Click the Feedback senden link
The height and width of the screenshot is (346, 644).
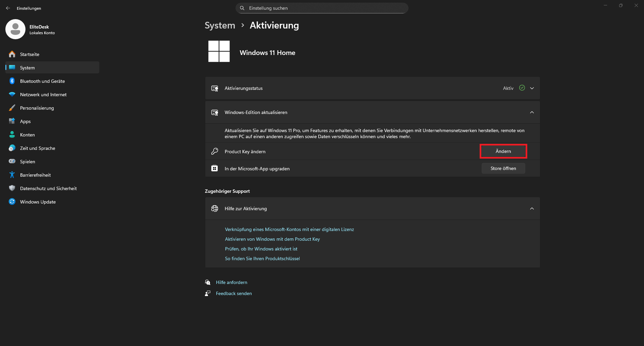coord(234,293)
